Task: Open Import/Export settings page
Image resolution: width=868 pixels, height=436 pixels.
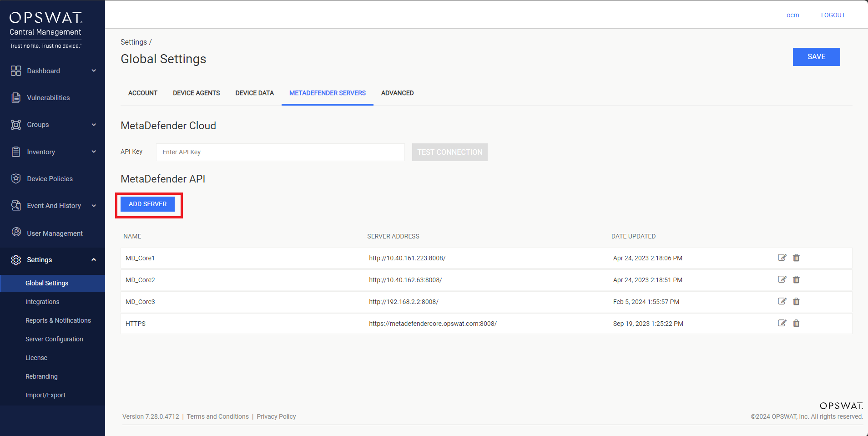Action: (45, 395)
